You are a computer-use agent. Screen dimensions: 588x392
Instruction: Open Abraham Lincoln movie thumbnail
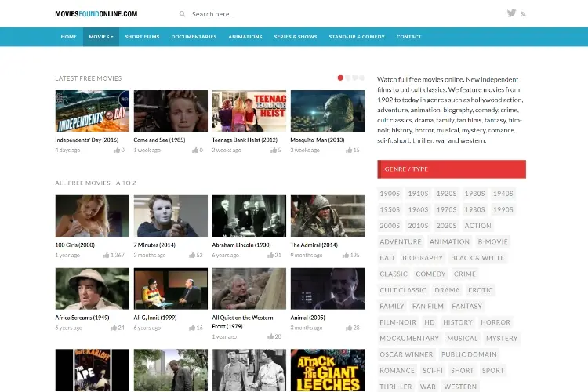249,216
